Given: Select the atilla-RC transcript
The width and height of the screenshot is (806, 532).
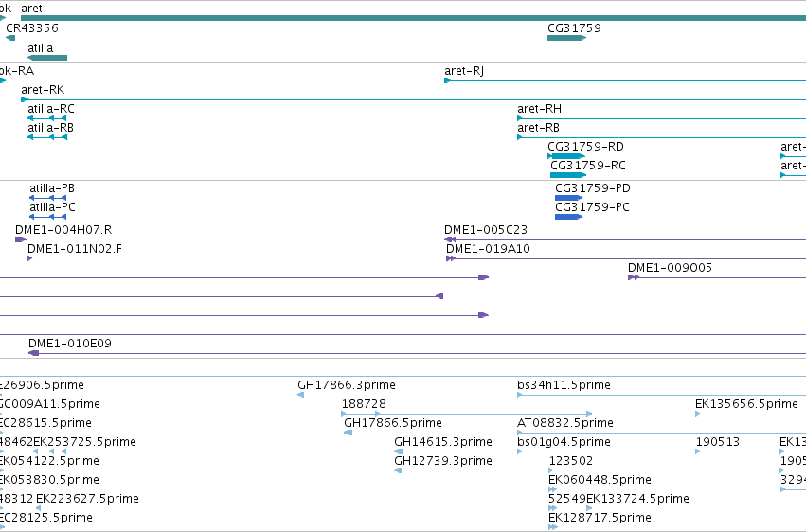Looking at the screenshot, I should click(x=47, y=118).
